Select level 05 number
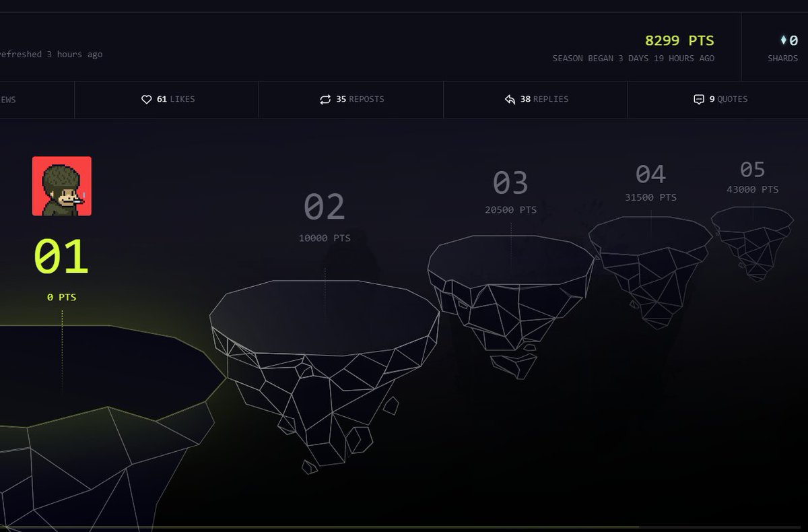This screenshot has width=808, height=532. [x=753, y=168]
